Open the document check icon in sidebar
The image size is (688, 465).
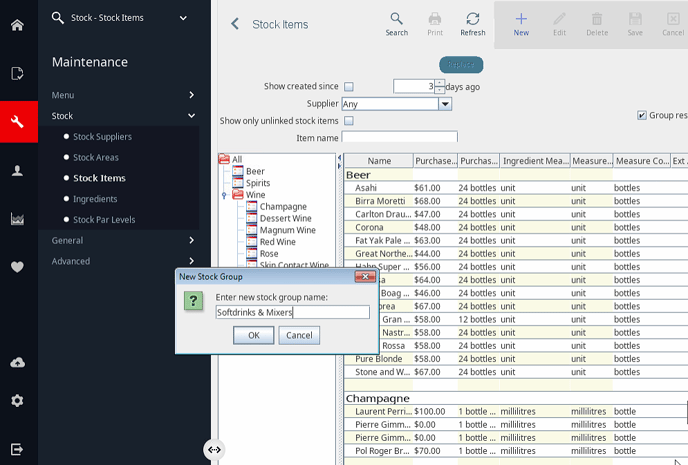(x=17, y=73)
